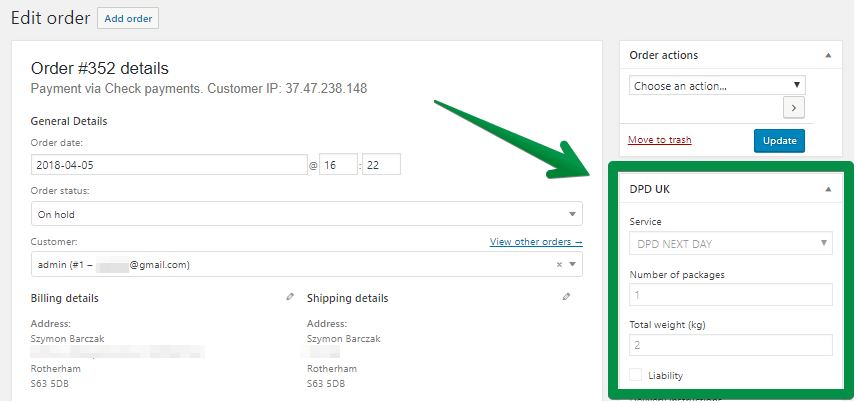This screenshot has width=859, height=403.
Task: Clear the selected customer with x
Action: click(x=559, y=264)
